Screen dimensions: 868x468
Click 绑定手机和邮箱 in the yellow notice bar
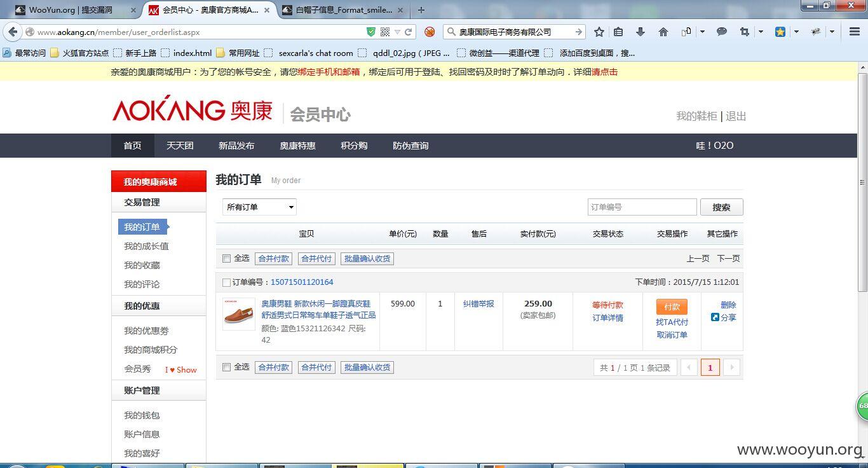coord(329,72)
